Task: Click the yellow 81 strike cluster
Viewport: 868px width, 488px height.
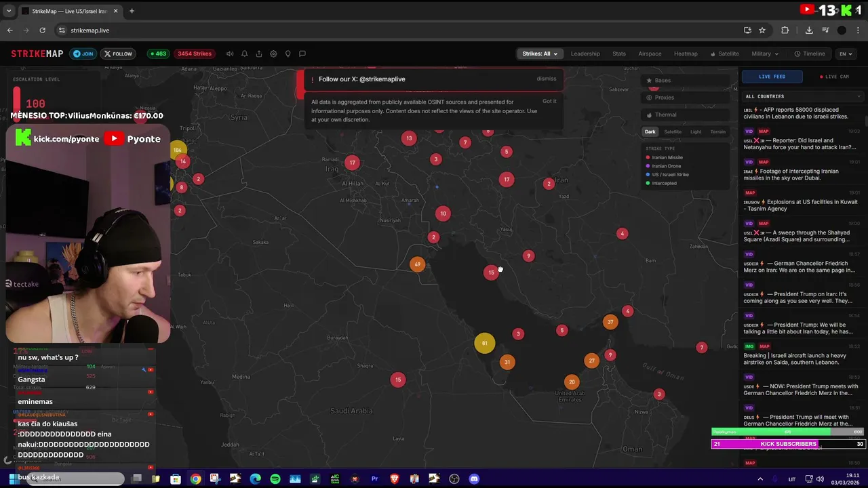Action: [484, 343]
